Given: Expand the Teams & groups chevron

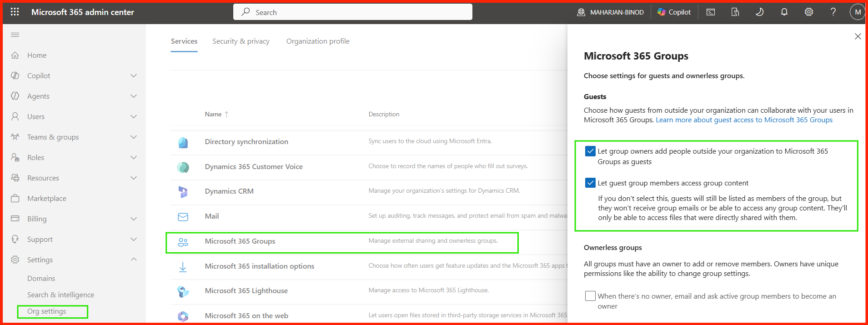Looking at the screenshot, I should pyautogui.click(x=134, y=137).
